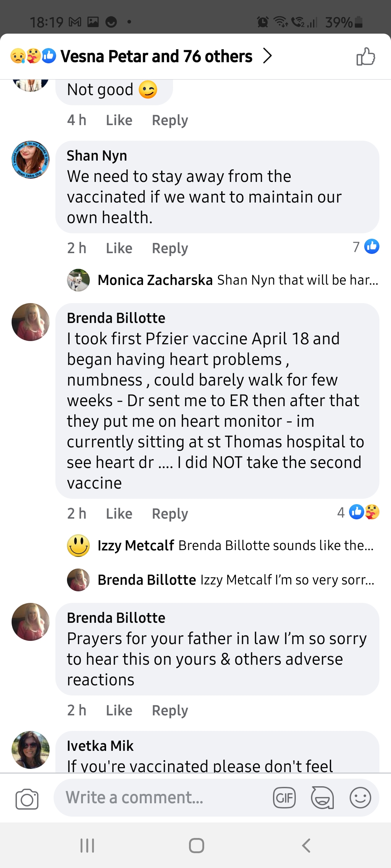Viewport: 391px width, 868px height.
Task: Tap the Android back navigation arrow
Action: (306, 846)
